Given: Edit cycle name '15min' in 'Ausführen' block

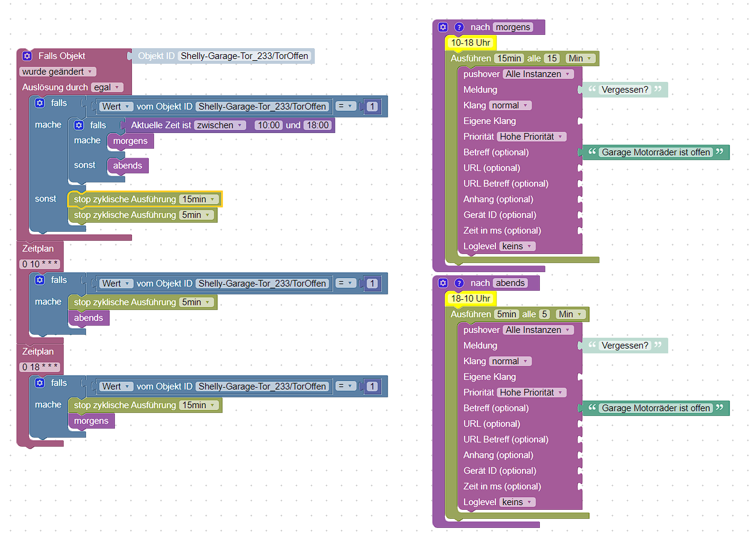Looking at the screenshot, I should tap(509, 58).
